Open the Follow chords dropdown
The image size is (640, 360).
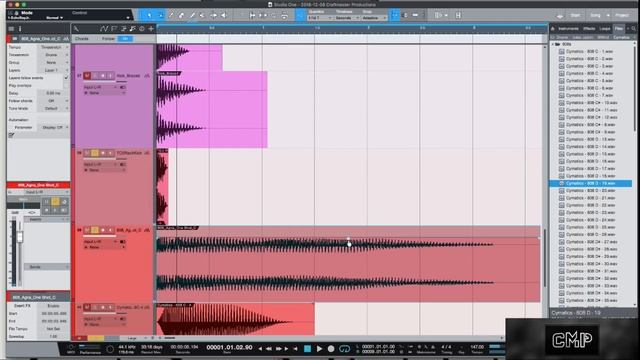(53, 101)
